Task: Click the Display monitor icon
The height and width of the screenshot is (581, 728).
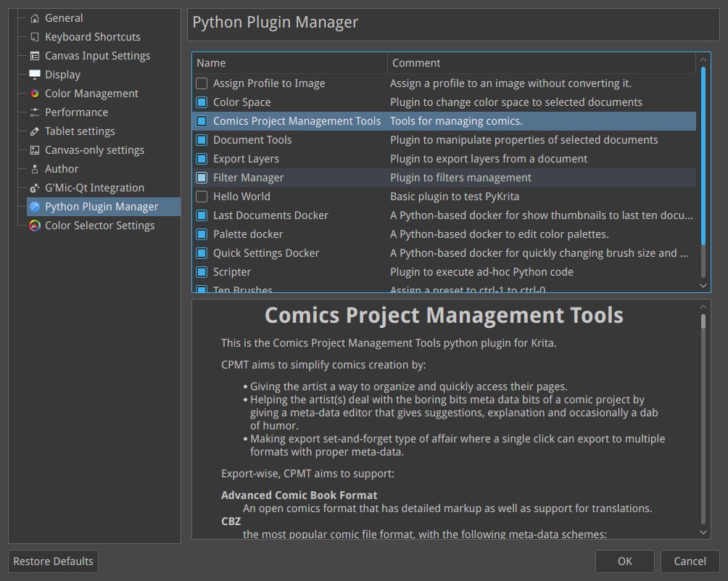Action: pos(35,75)
